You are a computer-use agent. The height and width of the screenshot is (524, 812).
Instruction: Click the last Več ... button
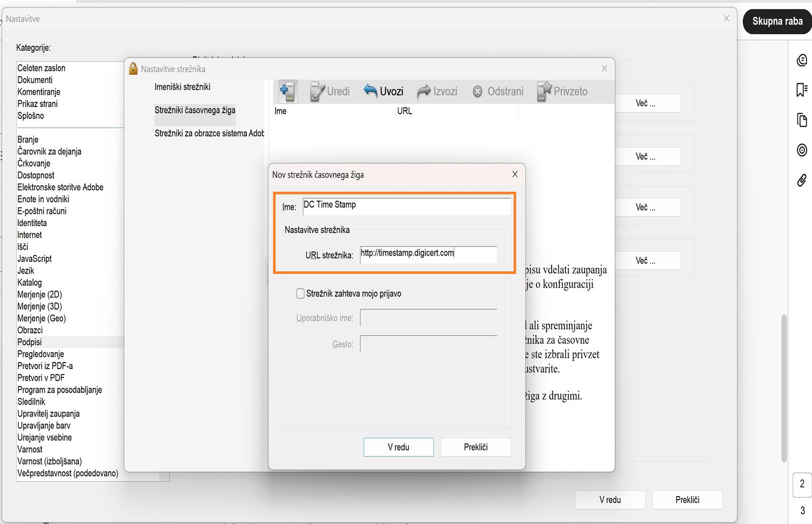646,261
